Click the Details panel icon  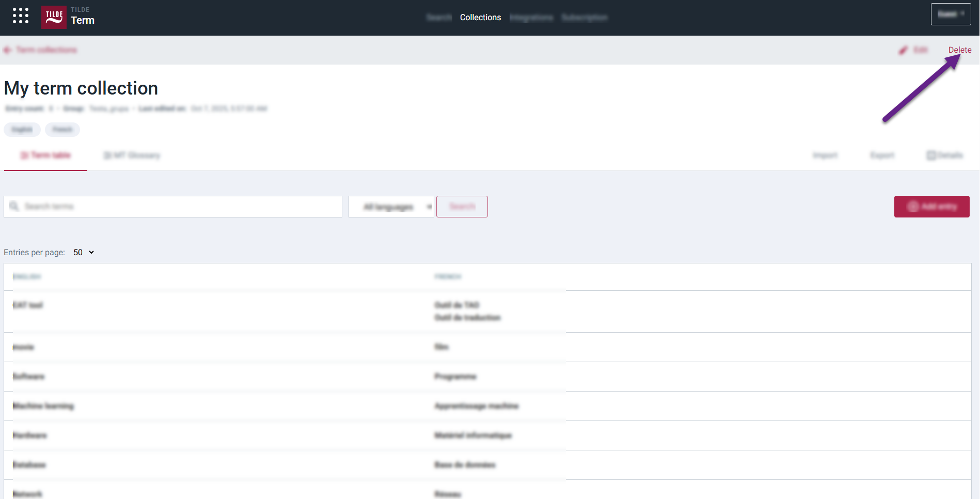(x=931, y=155)
